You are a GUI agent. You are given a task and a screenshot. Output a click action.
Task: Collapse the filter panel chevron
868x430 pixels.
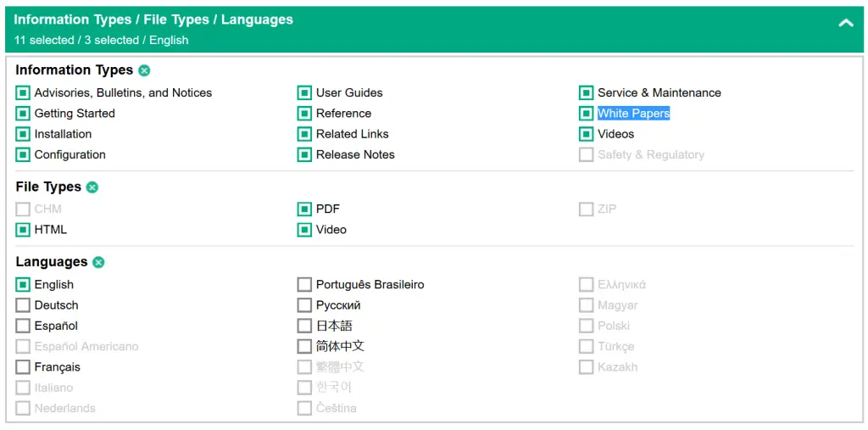tap(845, 23)
